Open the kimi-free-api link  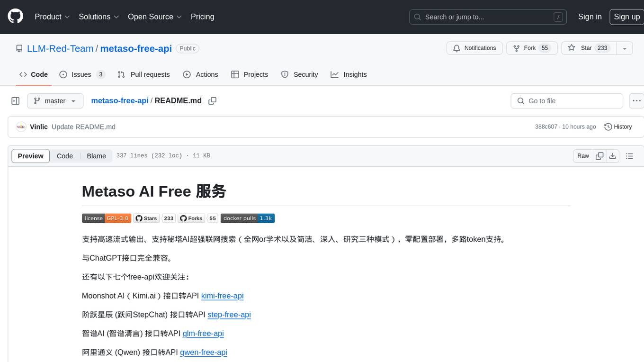(222, 296)
